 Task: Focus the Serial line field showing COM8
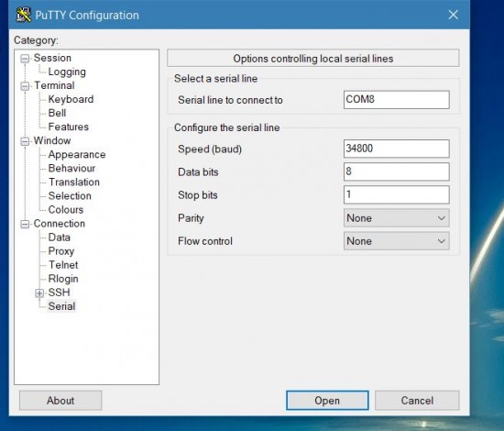tap(396, 100)
